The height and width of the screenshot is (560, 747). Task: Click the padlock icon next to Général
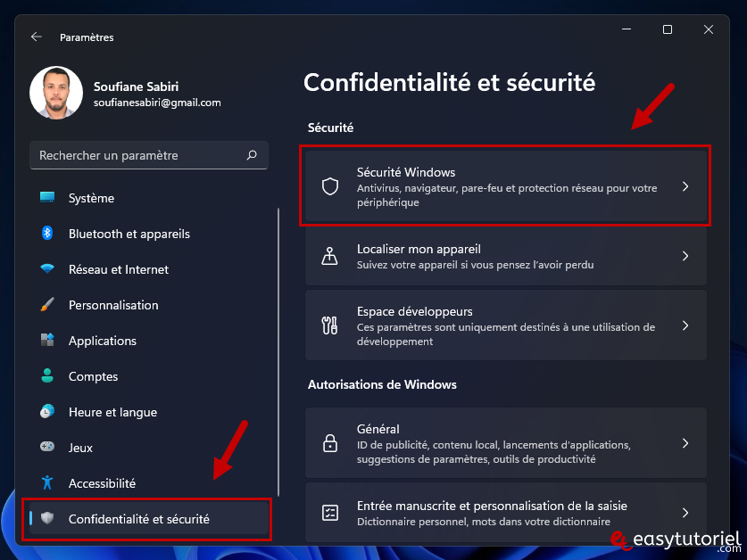click(329, 443)
